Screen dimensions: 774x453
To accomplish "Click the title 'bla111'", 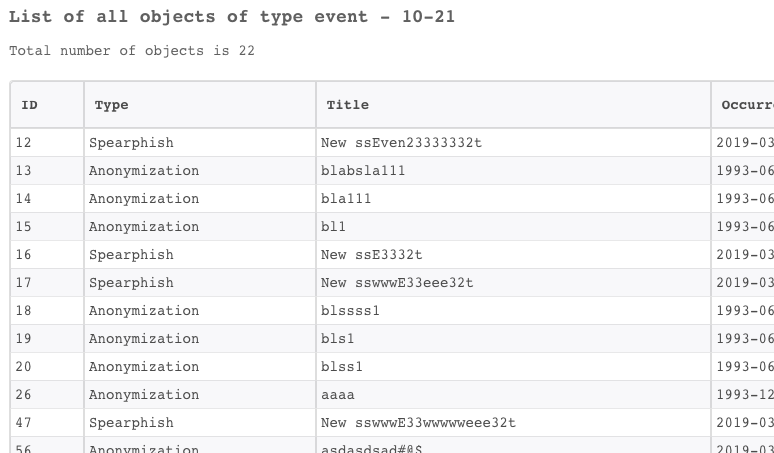I will [346, 199].
